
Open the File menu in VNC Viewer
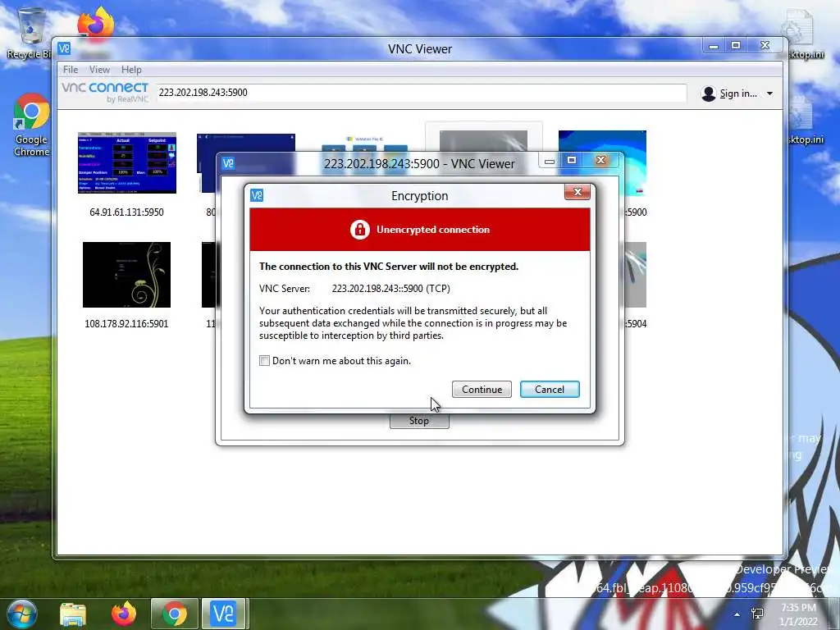click(x=71, y=70)
